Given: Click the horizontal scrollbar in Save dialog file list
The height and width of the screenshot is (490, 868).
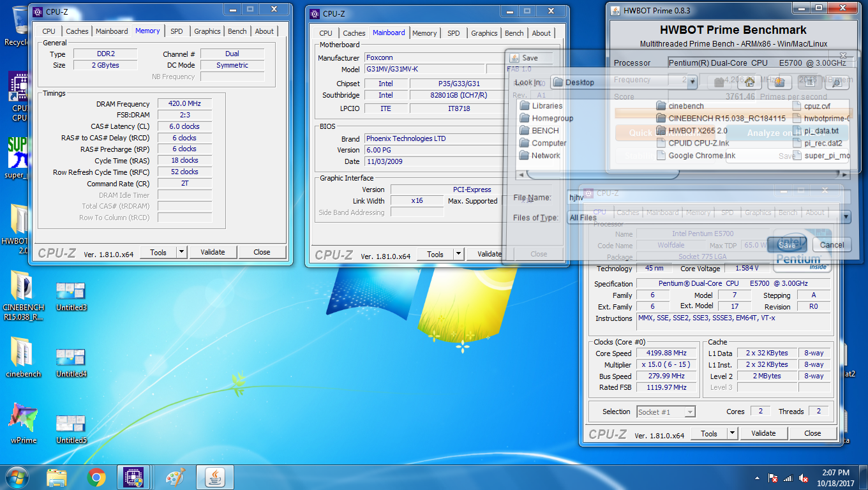Looking at the screenshot, I should click(x=683, y=174).
